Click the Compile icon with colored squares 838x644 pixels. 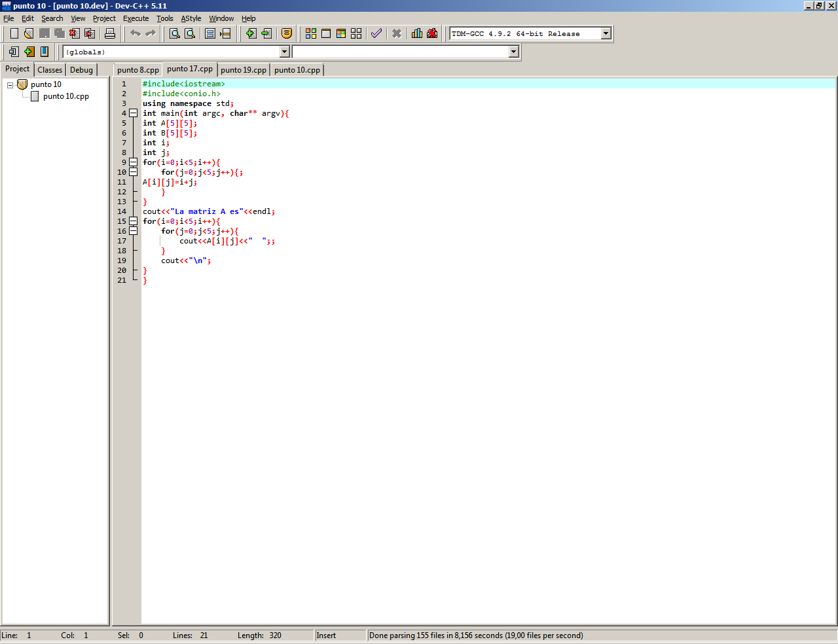(x=311, y=33)
